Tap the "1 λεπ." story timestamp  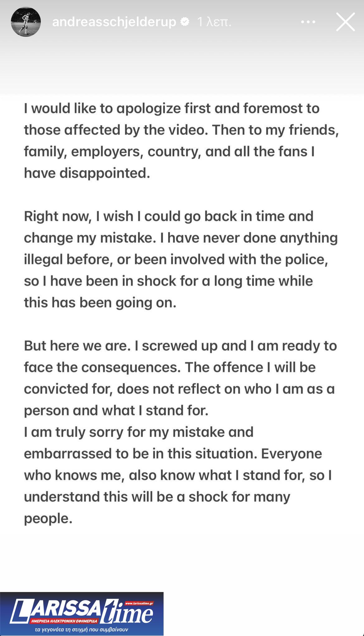pyautogui.click(x=214, y=22)
